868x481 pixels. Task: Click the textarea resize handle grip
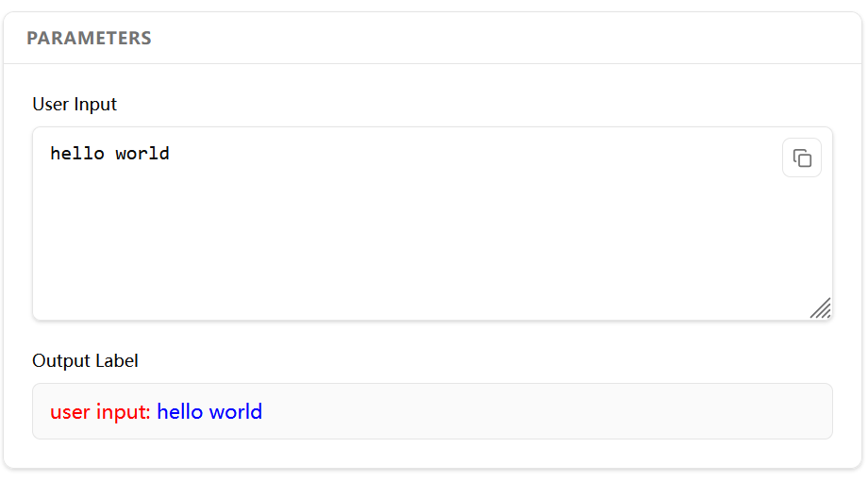pyautogui.click(x=821, y=308)
